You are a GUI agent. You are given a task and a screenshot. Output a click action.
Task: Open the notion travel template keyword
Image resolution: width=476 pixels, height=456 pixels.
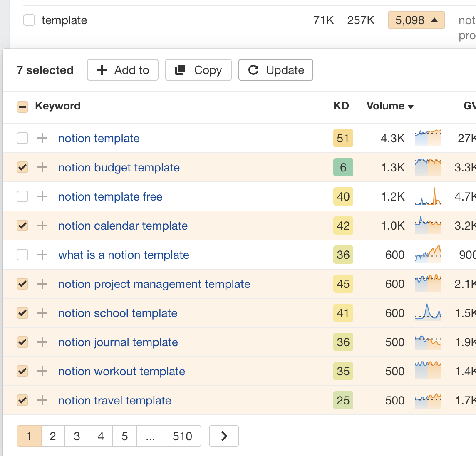point(114,400)
